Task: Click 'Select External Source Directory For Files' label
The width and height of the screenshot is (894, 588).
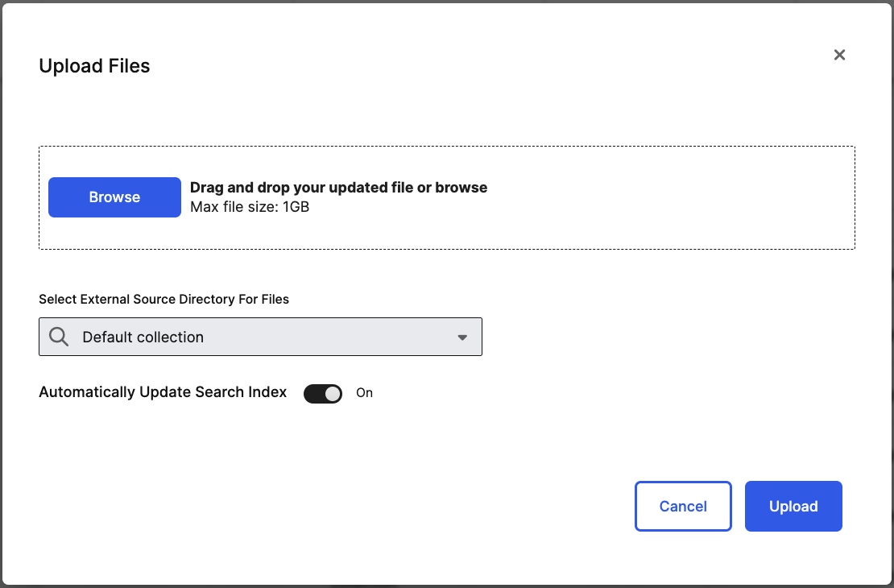Action: (x=163, y=299)
